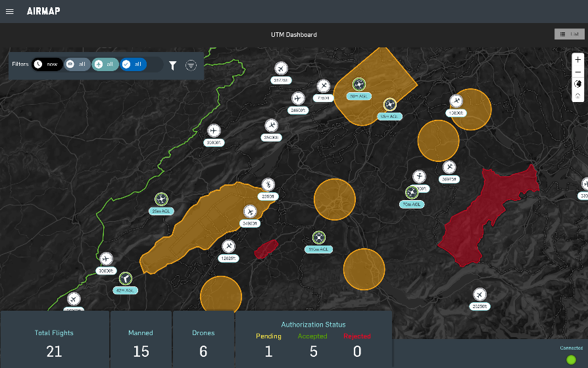Toggle the teal aircraft 'all' filter
This screenshot has width=588, height=368.
tap(105, 65)
